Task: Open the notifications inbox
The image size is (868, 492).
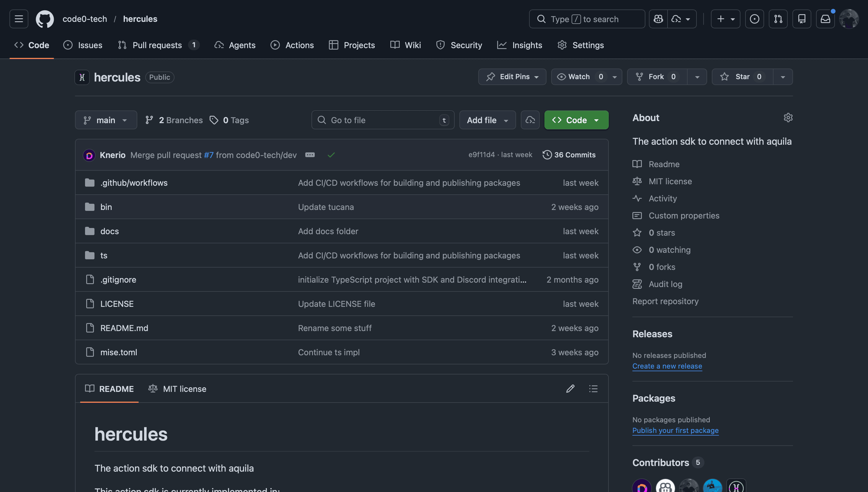Action: tap(825, 19)
